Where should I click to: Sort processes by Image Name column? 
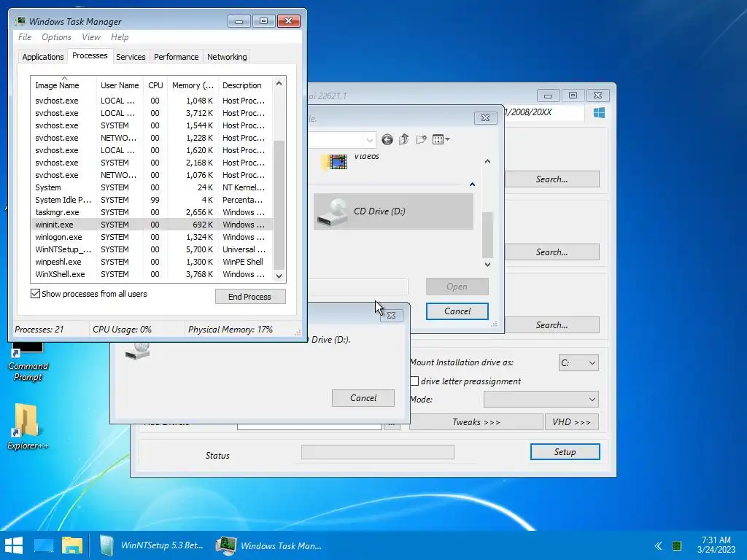coord(64,85)
